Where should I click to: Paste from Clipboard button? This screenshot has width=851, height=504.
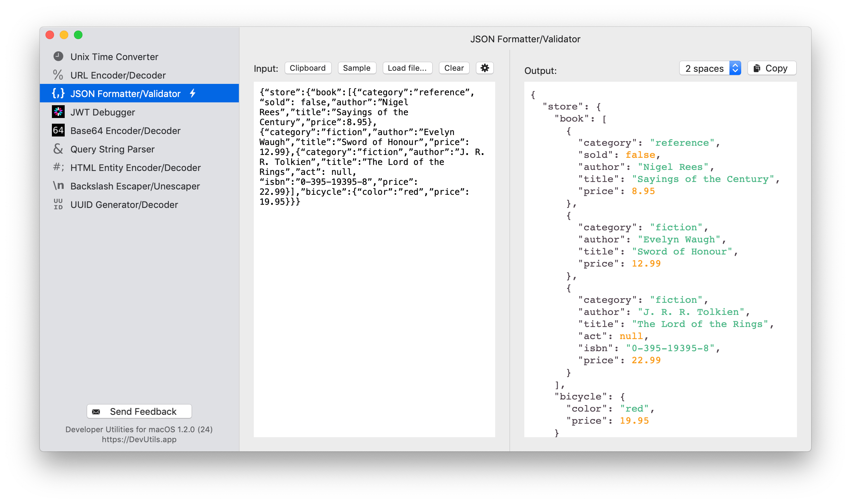307,68
